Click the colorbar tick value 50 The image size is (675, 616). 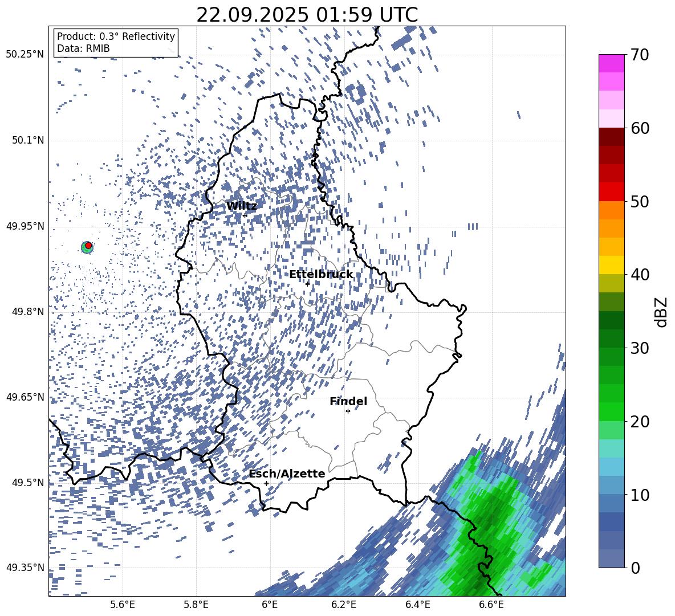coord(640,201)
